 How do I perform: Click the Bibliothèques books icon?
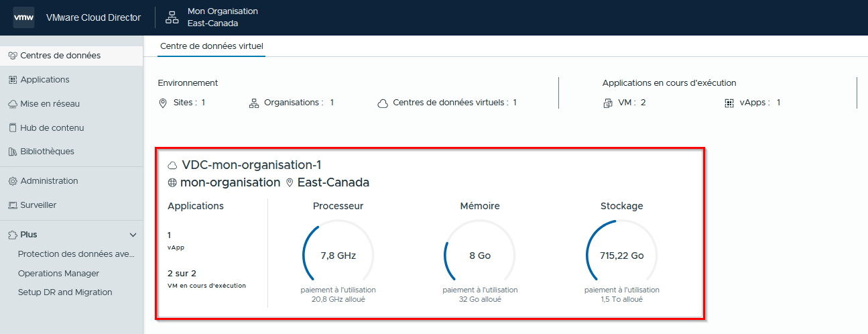13,152
